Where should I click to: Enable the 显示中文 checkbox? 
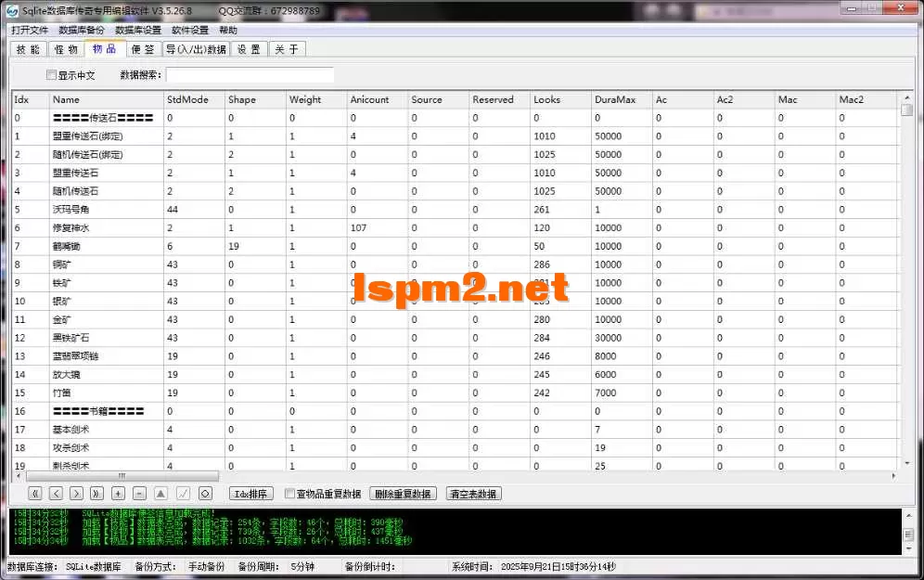point(51,74)
